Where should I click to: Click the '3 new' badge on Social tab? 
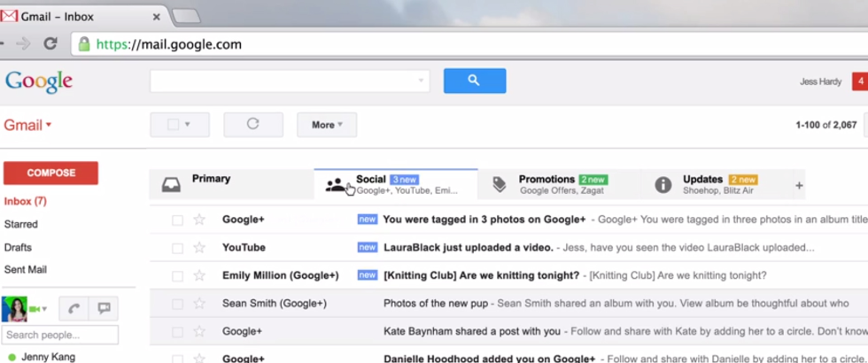point(404,180)
